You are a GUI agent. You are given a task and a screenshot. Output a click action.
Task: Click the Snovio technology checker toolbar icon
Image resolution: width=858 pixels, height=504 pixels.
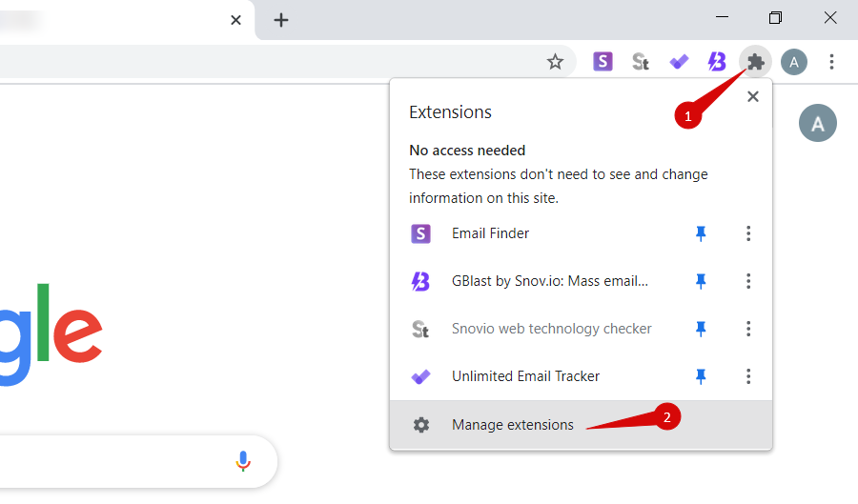[641, 61]
